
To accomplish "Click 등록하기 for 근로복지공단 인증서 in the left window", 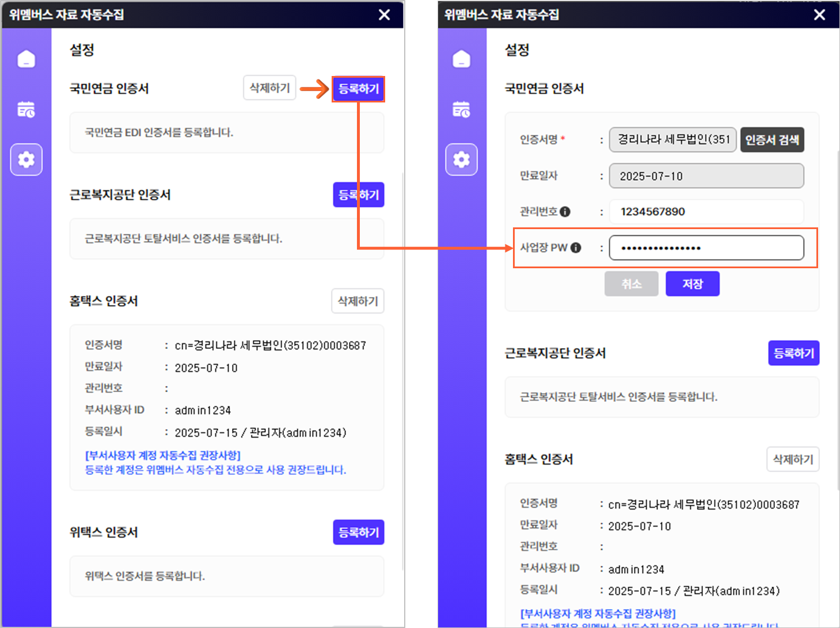I will pyautogui.click(x=359, y=195).
